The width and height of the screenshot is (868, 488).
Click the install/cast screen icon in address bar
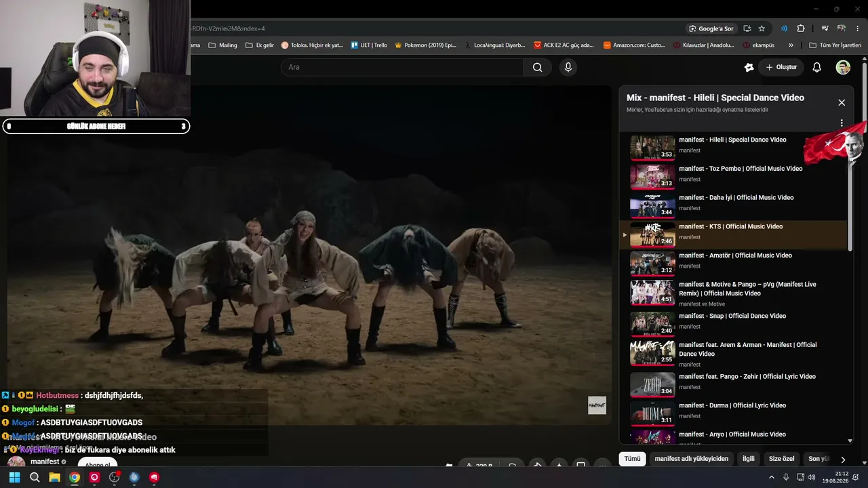747,28
